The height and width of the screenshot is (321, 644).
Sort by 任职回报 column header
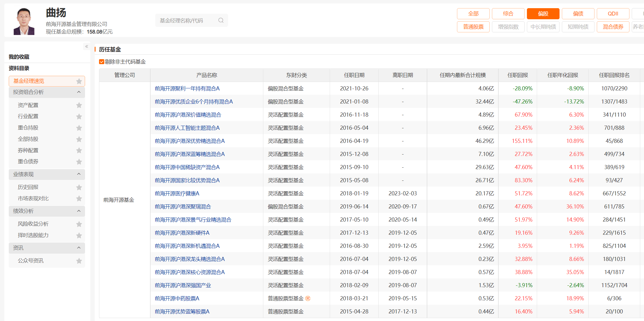click(x=518, y=75)
